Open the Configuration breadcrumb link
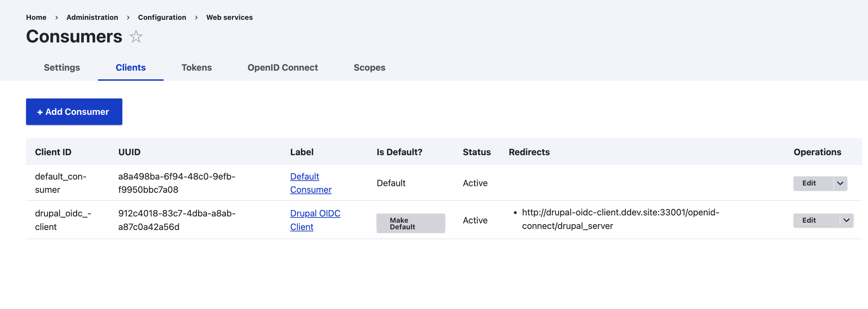The width and height of the screenshot is (868, 309). 162,17
